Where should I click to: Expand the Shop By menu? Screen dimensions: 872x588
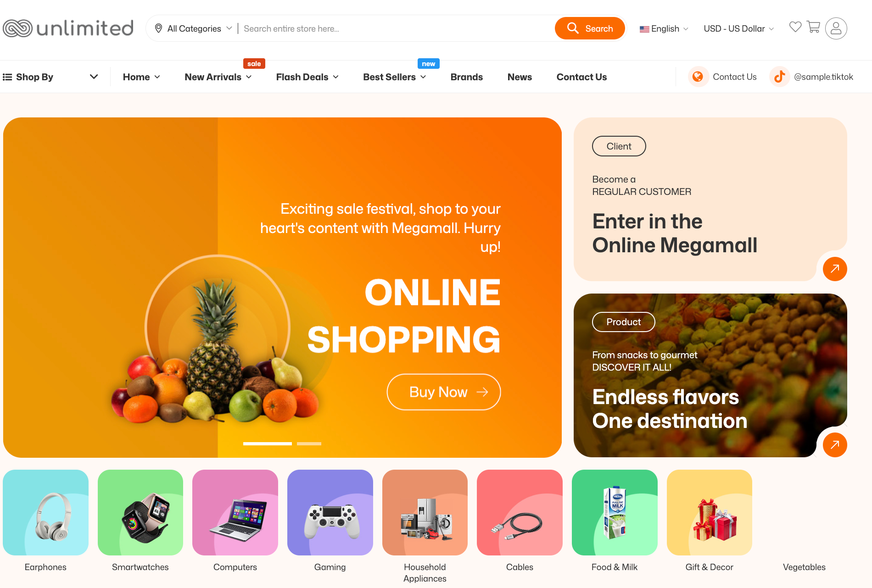pos(50,77)
